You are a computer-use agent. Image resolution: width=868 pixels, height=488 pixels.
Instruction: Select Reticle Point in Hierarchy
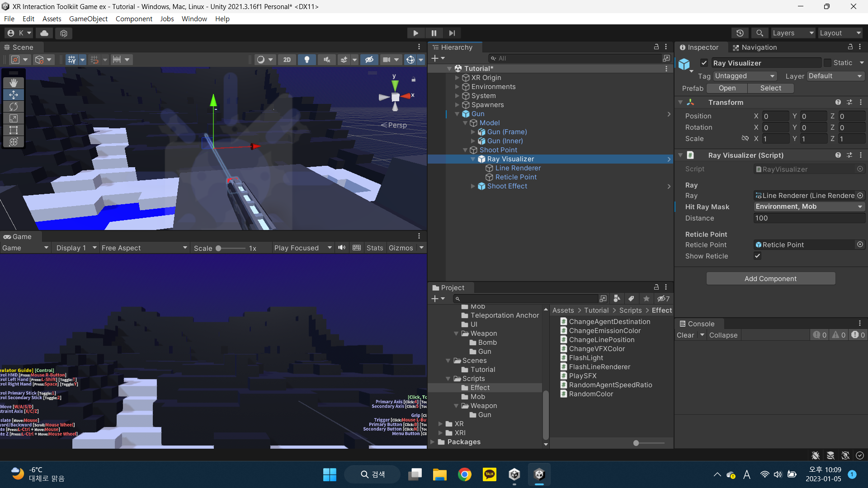[516, 177]
